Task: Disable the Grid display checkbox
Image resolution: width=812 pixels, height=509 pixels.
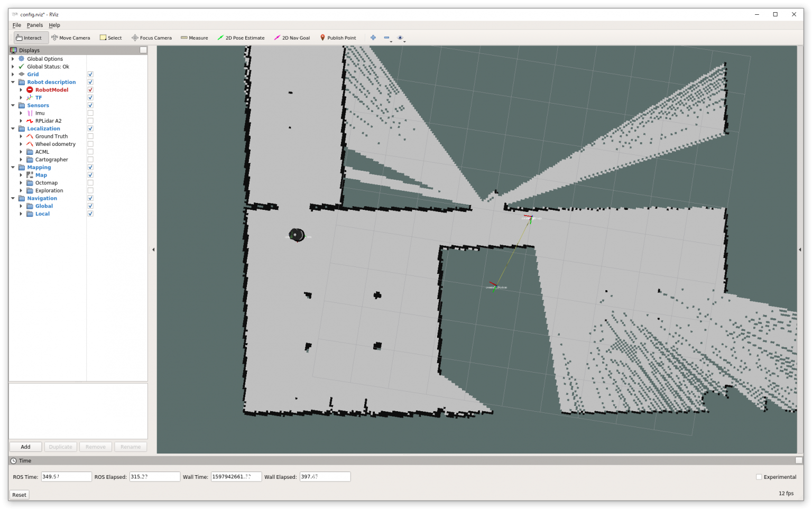Action: (x=90, y=75)
